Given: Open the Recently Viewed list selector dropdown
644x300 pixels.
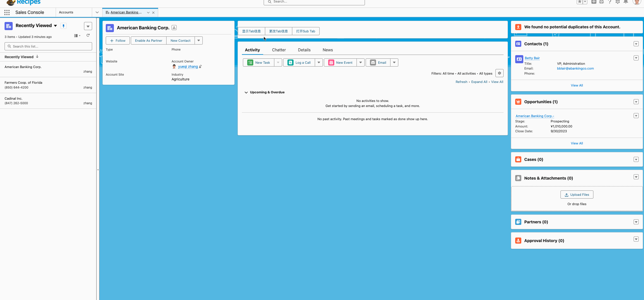Looking at the screenshot, I should pos(55,26).
